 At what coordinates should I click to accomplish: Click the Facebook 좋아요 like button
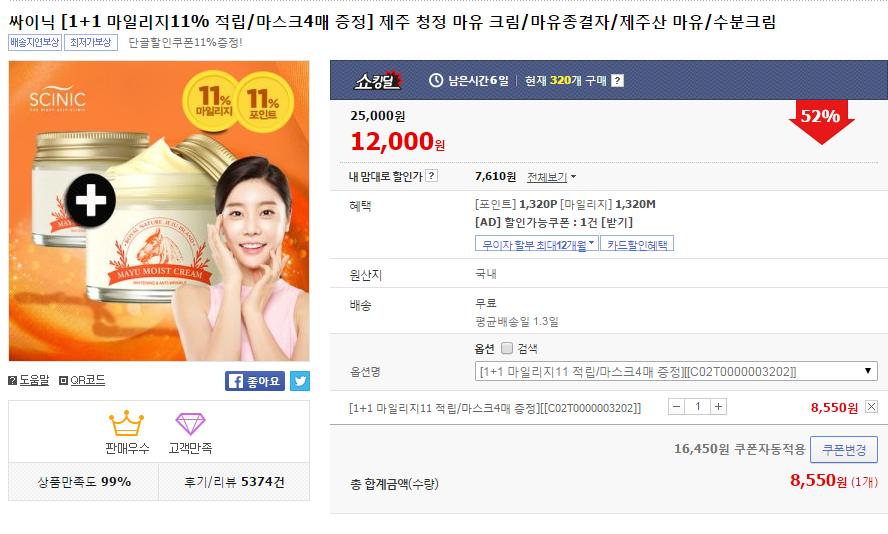[255, 381]
